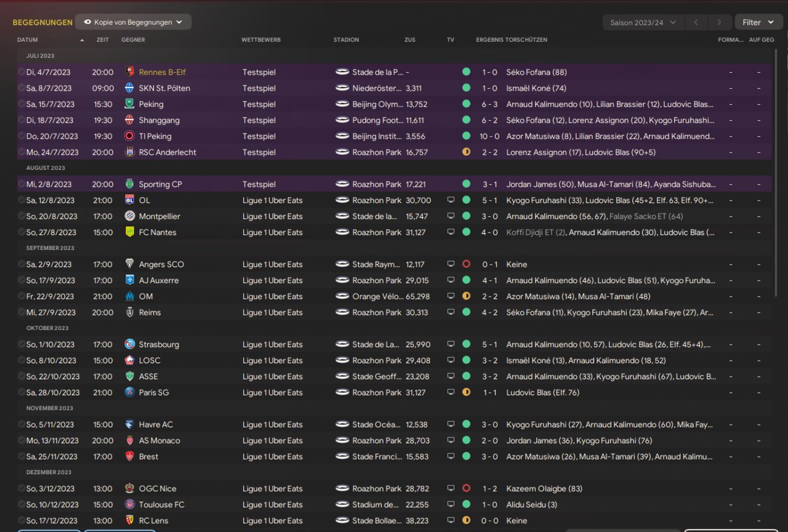Sort by the Wettbewerb column header

[261, 40]
